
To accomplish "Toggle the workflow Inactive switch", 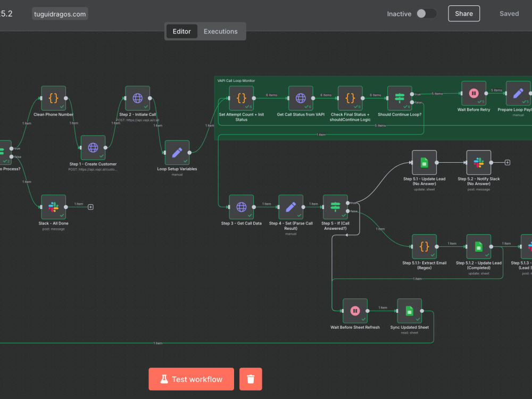I will (427, 14).
